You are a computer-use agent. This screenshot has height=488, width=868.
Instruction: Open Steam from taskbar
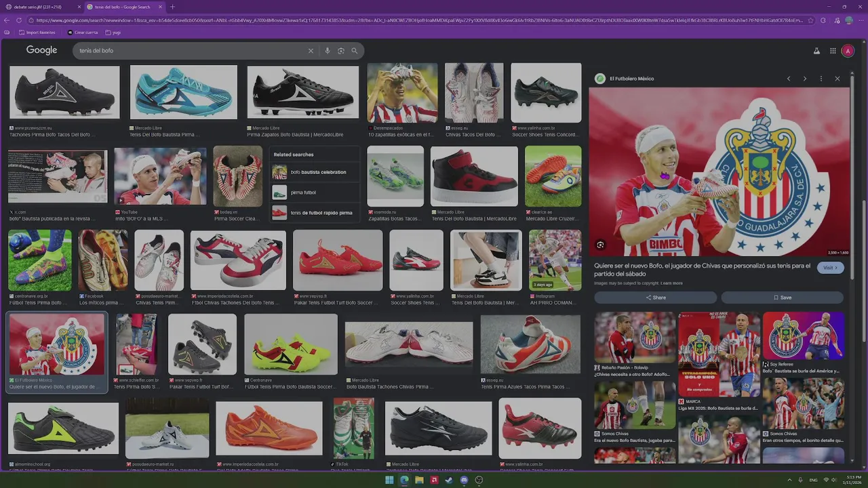pyautogui.click(x=449, y=480)
